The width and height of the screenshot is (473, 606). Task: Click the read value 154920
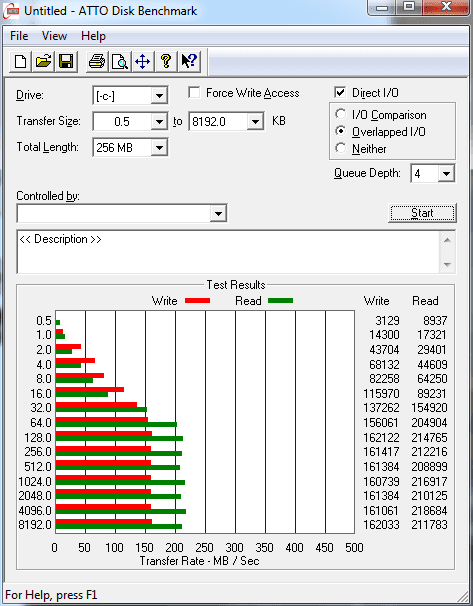click(x=429, y=408)
